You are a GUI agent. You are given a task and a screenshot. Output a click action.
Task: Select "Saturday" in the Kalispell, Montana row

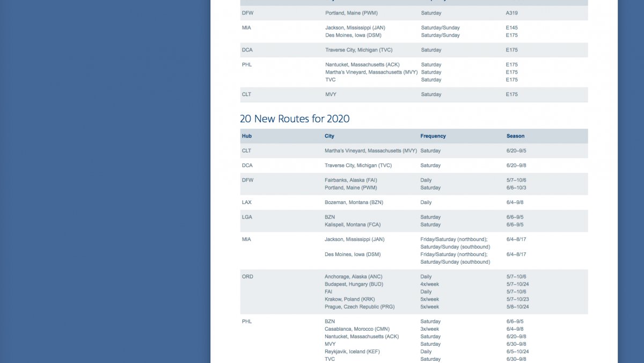click(x=430, y=225)
